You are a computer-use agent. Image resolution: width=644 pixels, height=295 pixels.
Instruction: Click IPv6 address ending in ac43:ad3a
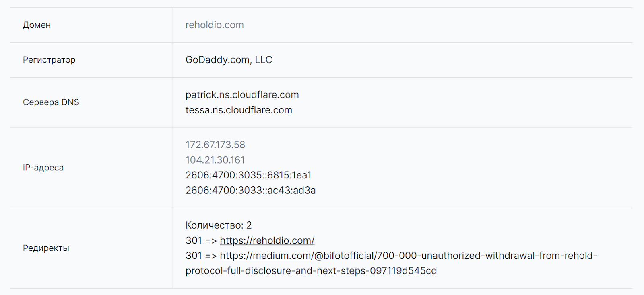pyautogui.click(x=250, y=191)
